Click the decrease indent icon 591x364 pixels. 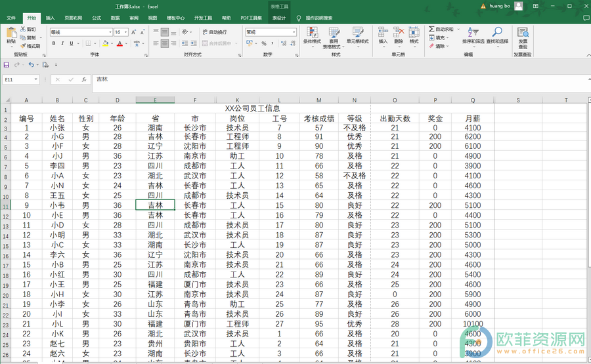pos(185,43)
